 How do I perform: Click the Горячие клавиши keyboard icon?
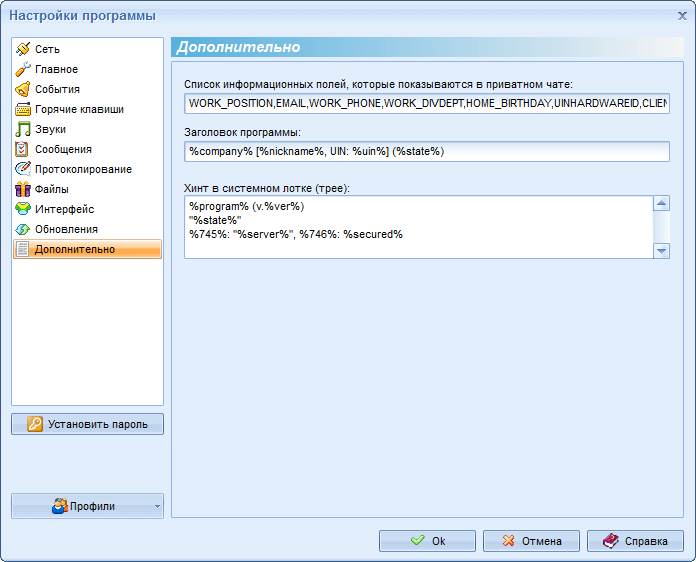(x=23, y=109)
